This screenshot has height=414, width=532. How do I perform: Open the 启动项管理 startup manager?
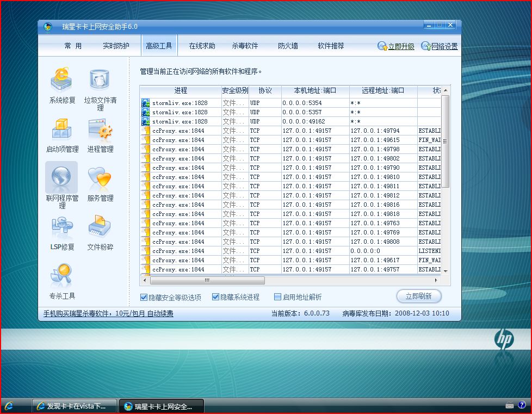61,134
